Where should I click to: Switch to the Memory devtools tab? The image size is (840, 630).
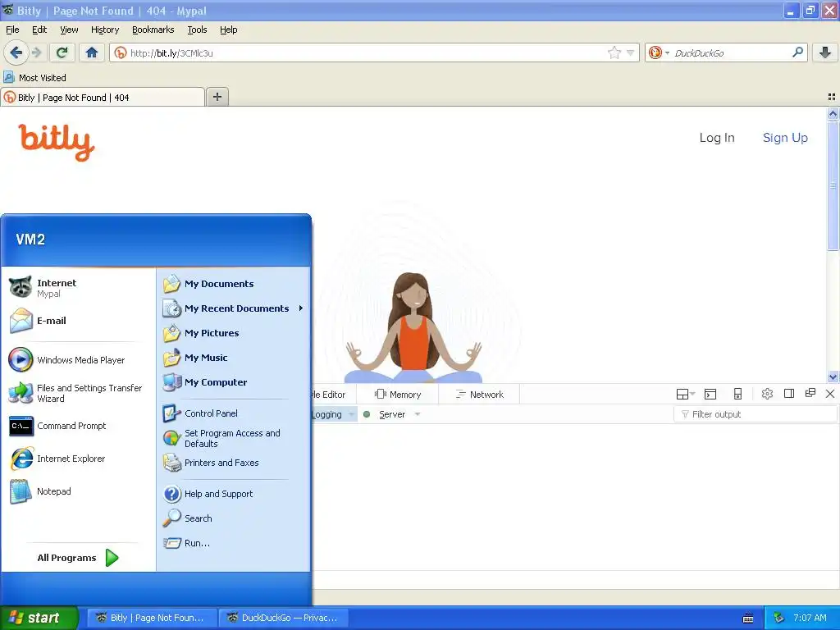pos(398,395)
